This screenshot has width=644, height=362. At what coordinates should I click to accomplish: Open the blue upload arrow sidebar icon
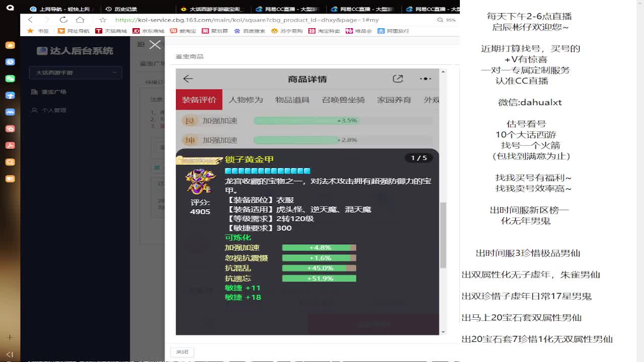[x=10, y=95]
